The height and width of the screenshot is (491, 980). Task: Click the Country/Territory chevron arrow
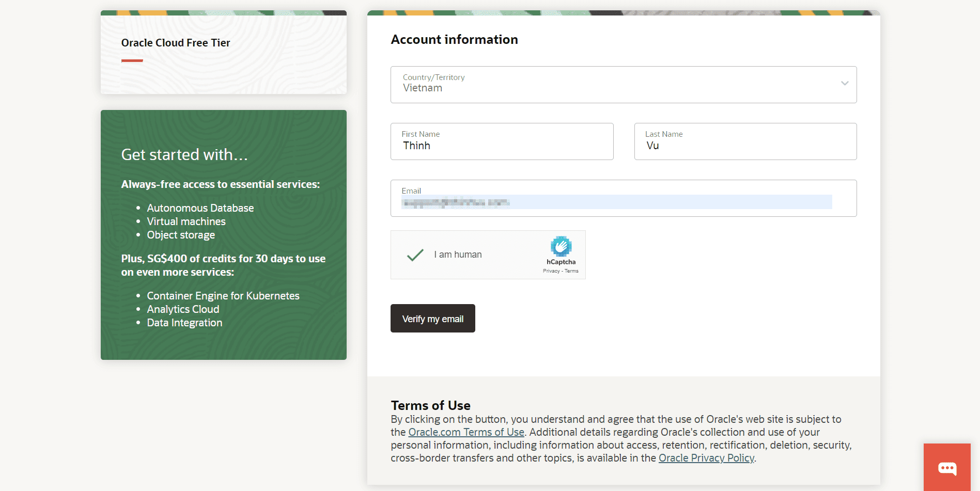pyautogui.click(x=845, y=83)
